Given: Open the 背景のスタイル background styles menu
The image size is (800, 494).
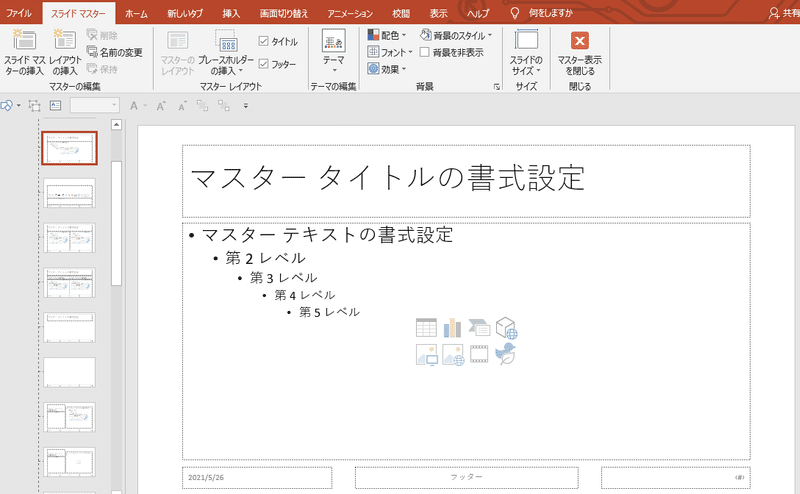Looking at the screenshot, I should point(456,35).
